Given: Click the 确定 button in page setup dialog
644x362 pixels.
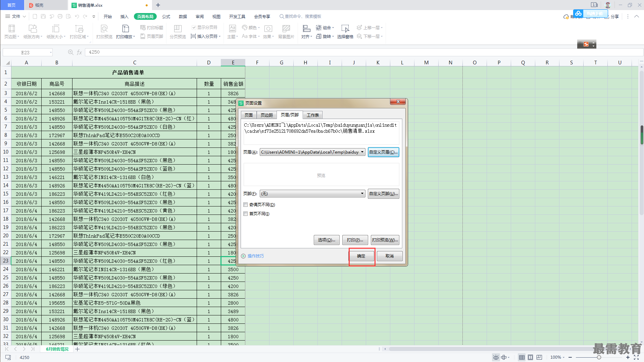Looking at the screenshot, I should coord(361,256).
